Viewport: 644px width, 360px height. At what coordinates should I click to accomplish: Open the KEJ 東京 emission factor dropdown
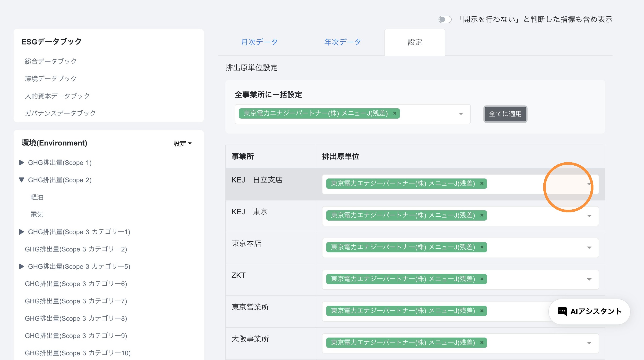coord(589,216)
